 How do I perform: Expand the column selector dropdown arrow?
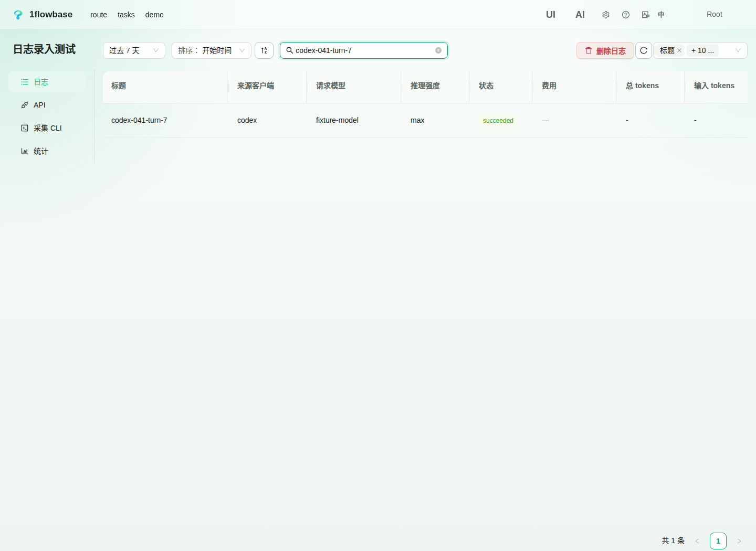[x=738, y=50]
